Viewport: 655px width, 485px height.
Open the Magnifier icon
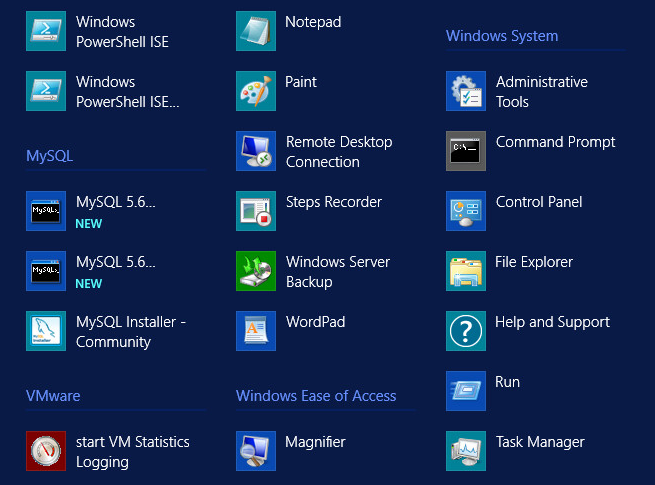[256, 451]
